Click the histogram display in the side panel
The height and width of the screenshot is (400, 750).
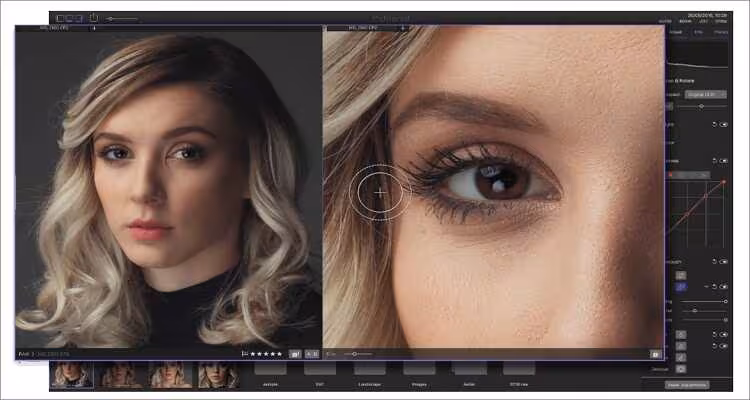(x=698, y=56)
